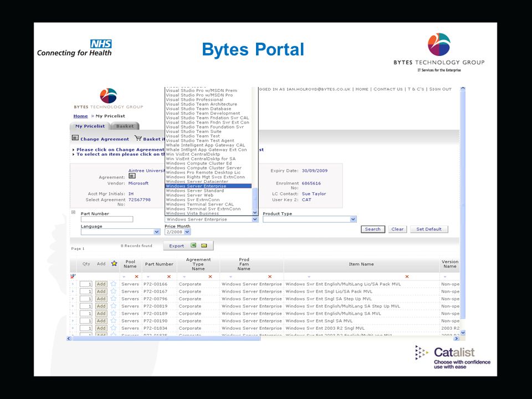532x399 pixels.
Task: Click the Bytes Technology Group portal logo
Action: 109,99
